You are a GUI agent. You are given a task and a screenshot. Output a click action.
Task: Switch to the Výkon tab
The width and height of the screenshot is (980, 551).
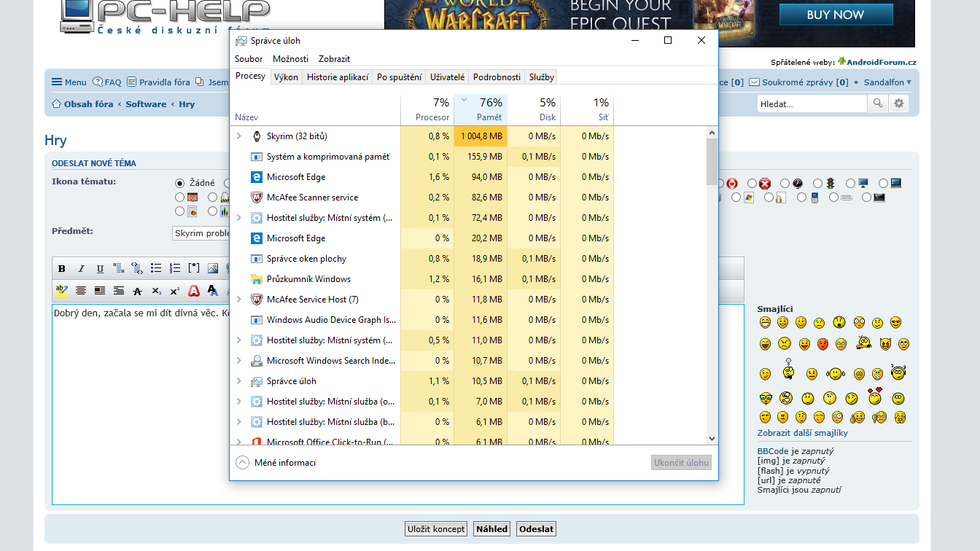click(286, 77)
